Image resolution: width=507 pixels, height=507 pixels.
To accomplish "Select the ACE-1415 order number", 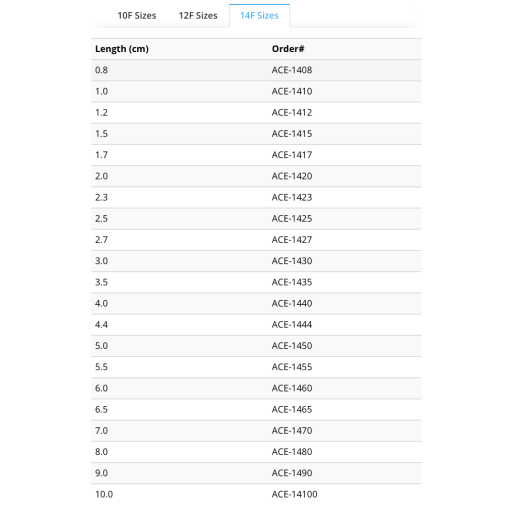I will (292, 134).
